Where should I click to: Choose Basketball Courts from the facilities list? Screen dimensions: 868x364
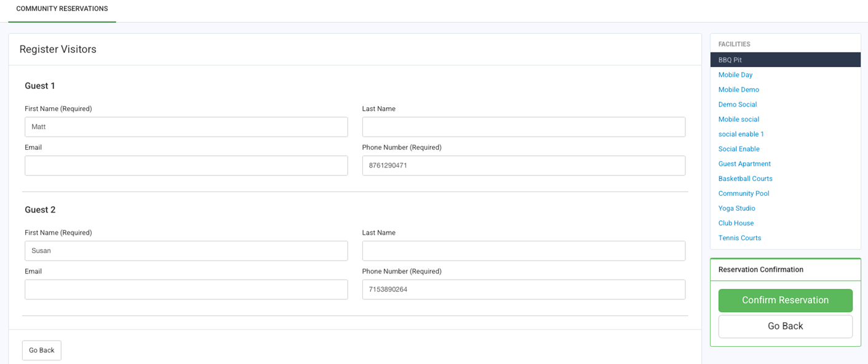click(745, 178)
